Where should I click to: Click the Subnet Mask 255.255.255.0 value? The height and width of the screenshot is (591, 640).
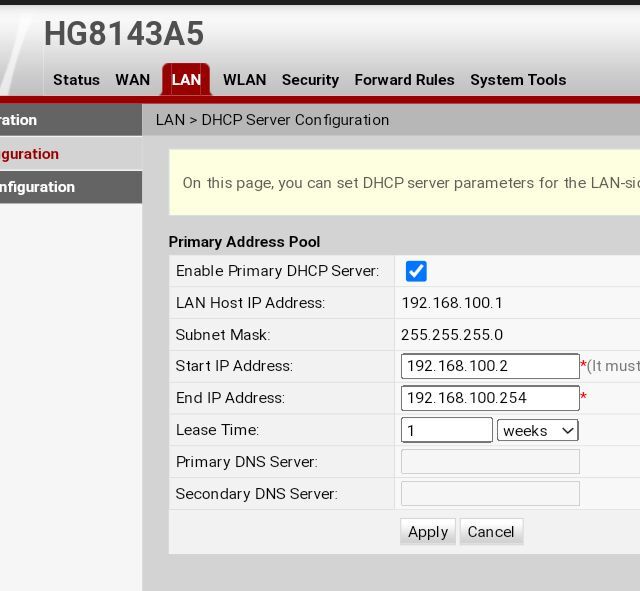point(452,335)
